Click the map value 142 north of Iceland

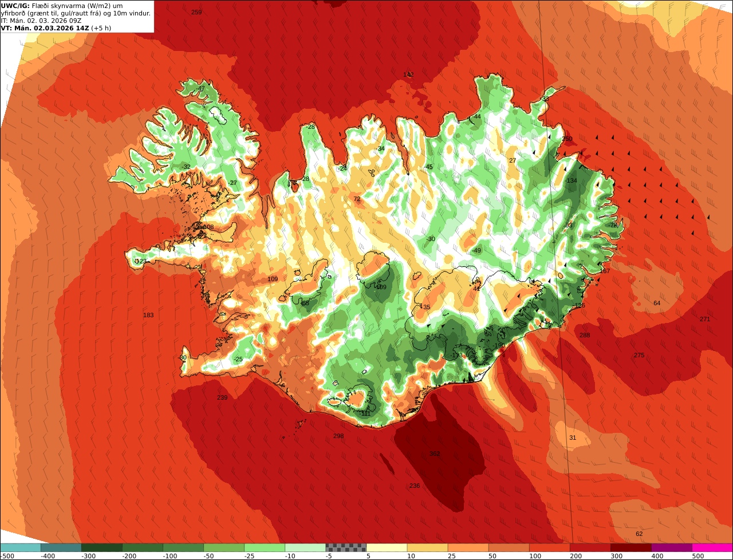coord(408,74)
